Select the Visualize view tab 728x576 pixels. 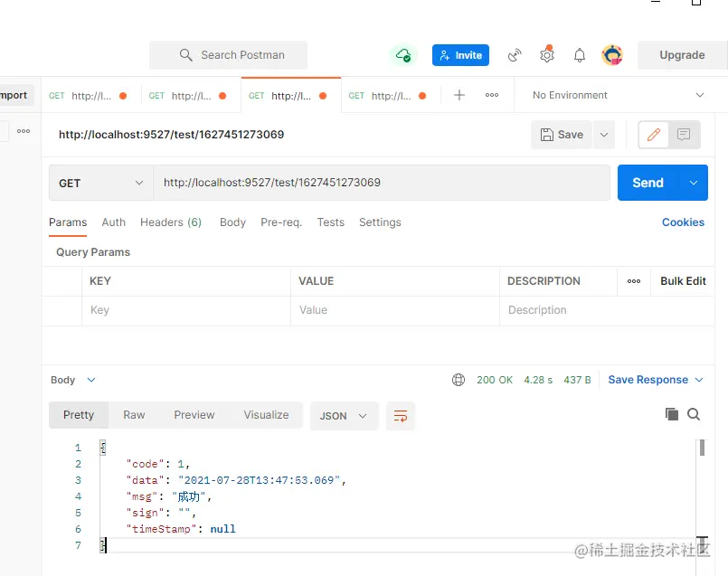click(266, 415)
